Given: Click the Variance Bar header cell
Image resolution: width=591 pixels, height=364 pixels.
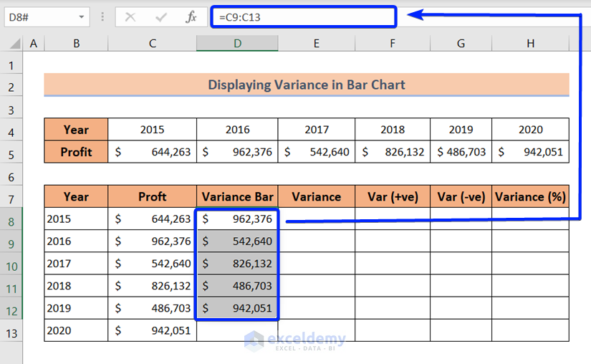Looking at the screenshot, I should pos(237,197).
